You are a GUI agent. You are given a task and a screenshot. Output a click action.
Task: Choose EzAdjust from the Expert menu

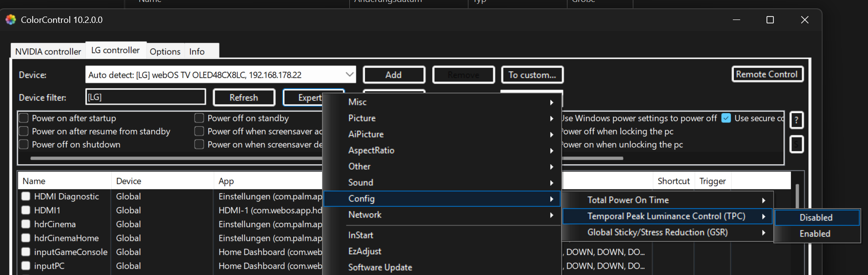(x=442, y=251)
